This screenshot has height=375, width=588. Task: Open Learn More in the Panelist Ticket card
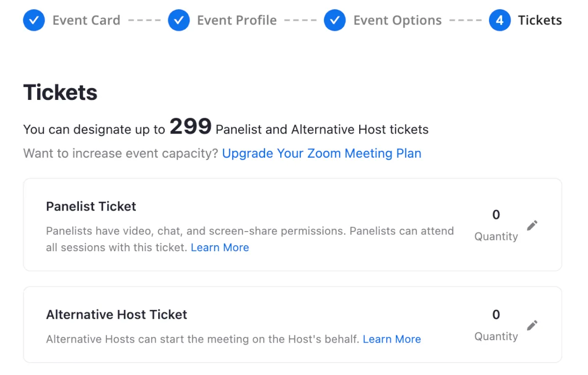[220, 248]
